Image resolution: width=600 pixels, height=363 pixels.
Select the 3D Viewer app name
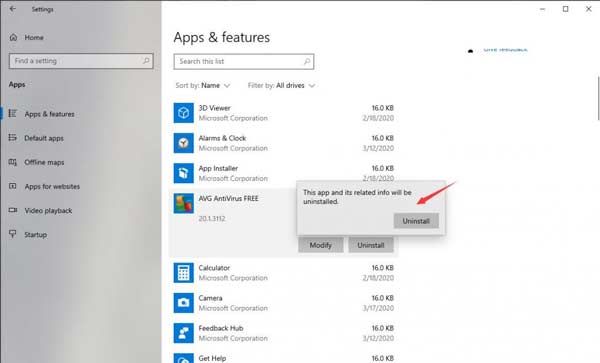pyautogui.click(x=214, y=108)
